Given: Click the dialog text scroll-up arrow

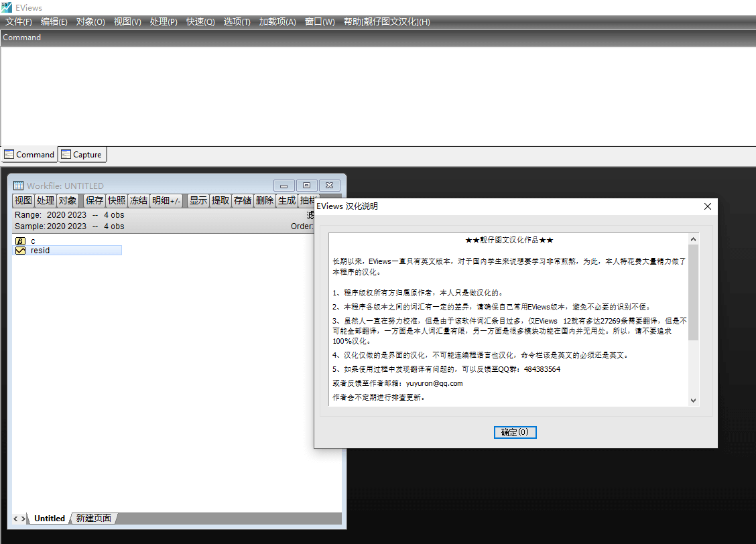Looking at the screenshot, I should point(693,239).
